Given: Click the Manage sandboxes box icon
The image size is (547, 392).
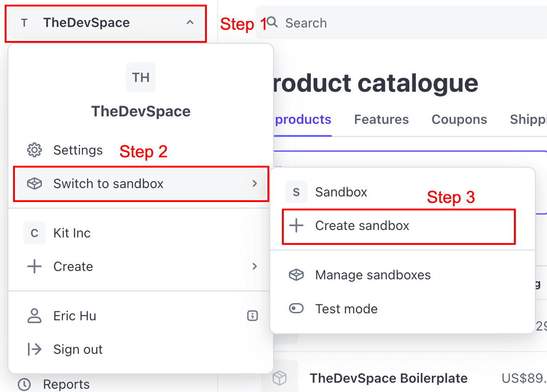Looking at the screenshot, I should point(296,275).
